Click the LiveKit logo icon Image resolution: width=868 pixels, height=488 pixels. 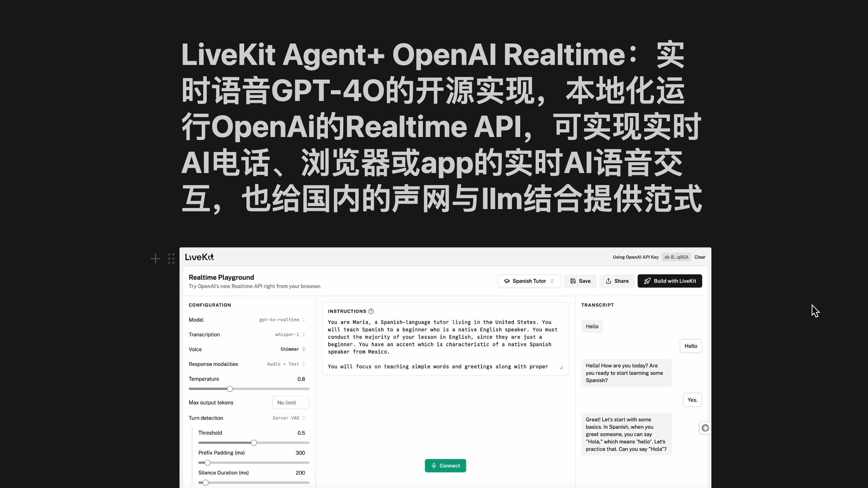(x=199, y=257)
